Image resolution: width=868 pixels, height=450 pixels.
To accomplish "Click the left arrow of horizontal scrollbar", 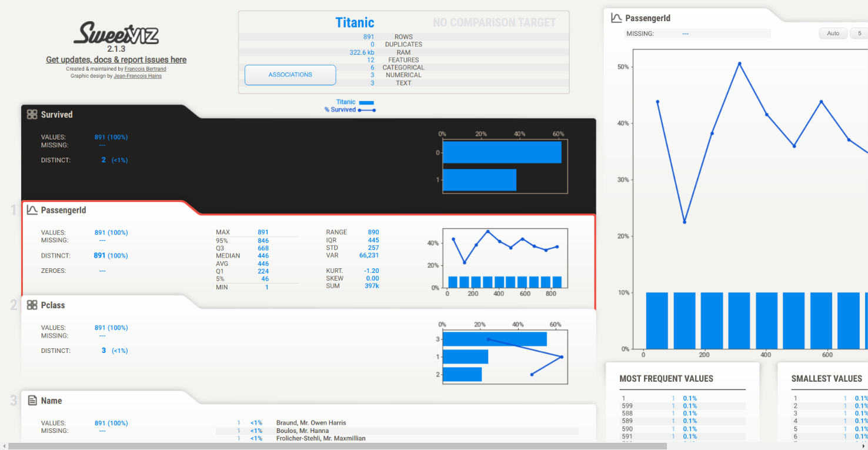I will point(4,446).
